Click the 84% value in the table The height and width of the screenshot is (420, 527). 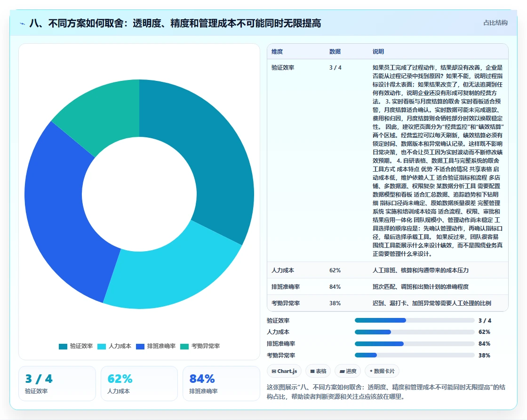click(335, 286)
